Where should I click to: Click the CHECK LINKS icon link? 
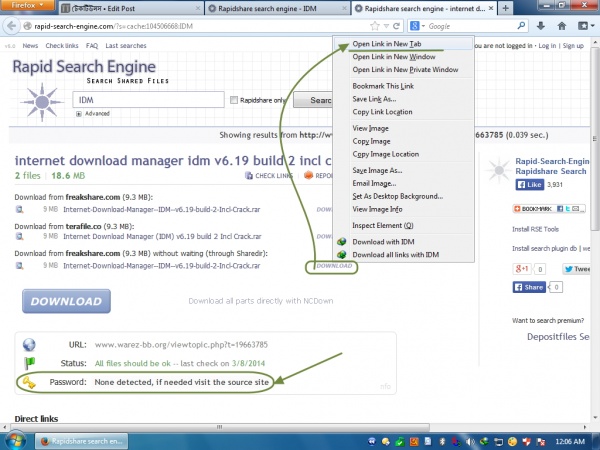click(x=269, y=176)
